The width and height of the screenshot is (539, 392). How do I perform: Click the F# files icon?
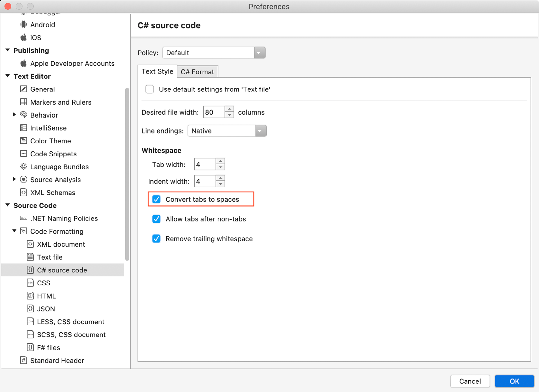30,347
